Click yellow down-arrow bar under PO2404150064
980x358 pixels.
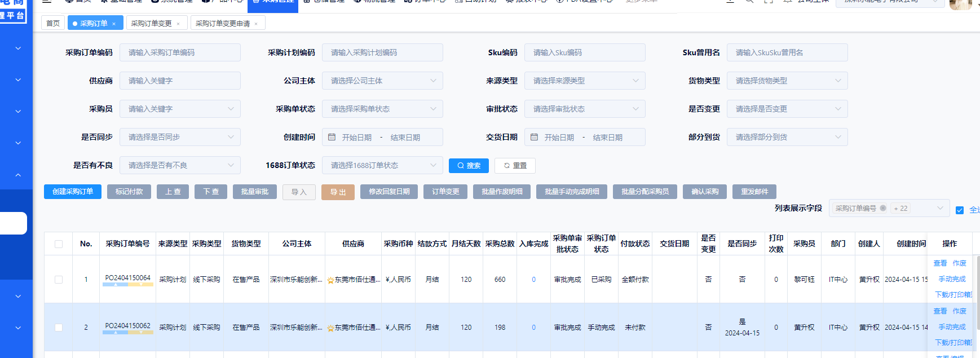pyautogui.click(x=141, y=285)
